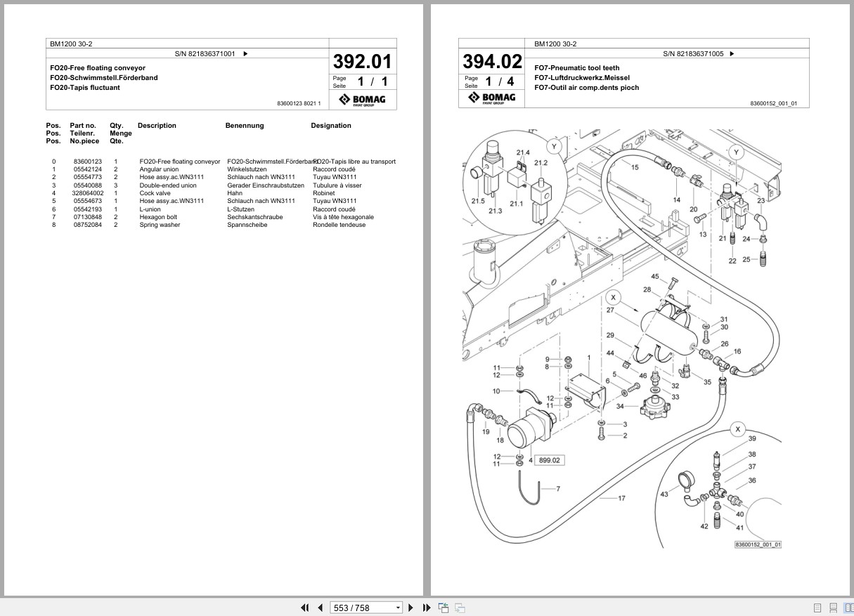Screen dimensions: 854x616
Task: Click callout 27 near air tank
Action: 610,310
